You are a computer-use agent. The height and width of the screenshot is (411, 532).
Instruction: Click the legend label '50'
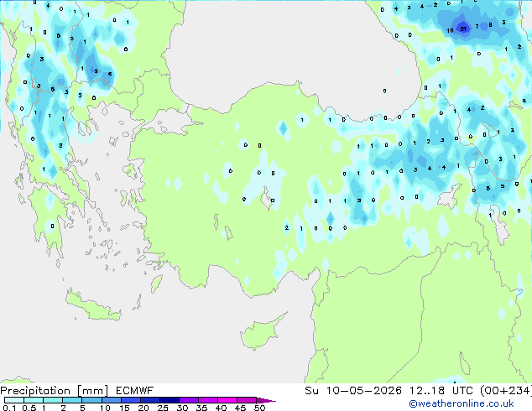click(x=259, y=408)
